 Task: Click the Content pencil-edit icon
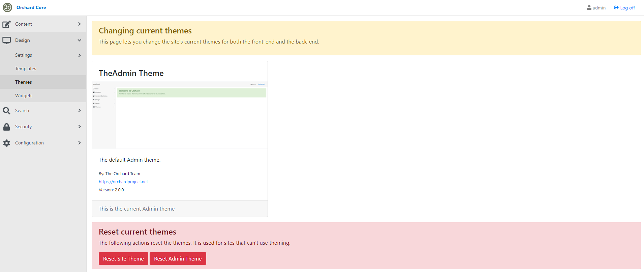6,24
